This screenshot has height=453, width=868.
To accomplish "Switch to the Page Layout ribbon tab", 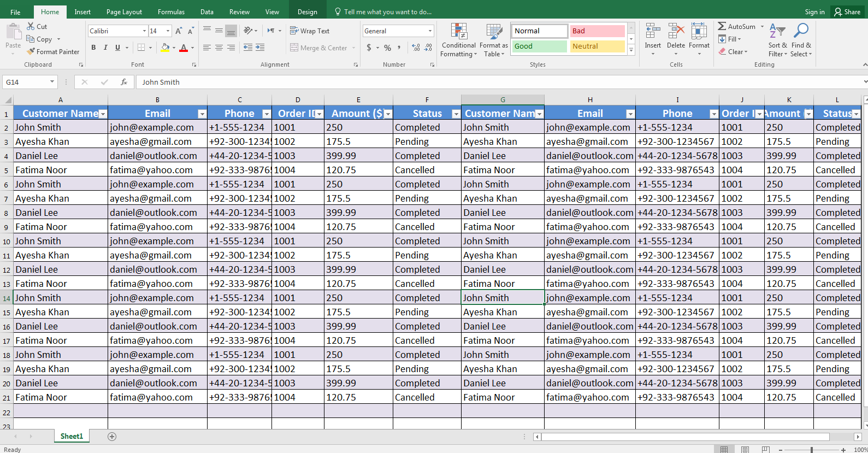I will (x=124, y=12).
